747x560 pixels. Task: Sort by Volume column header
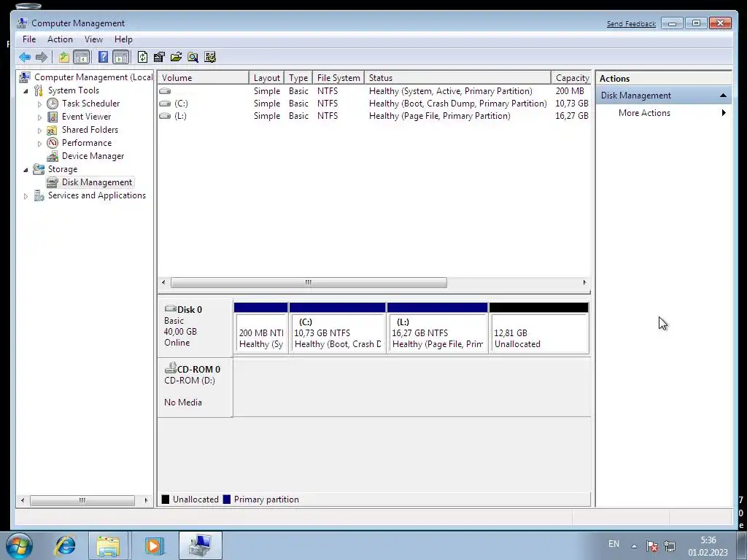(204, 77)
